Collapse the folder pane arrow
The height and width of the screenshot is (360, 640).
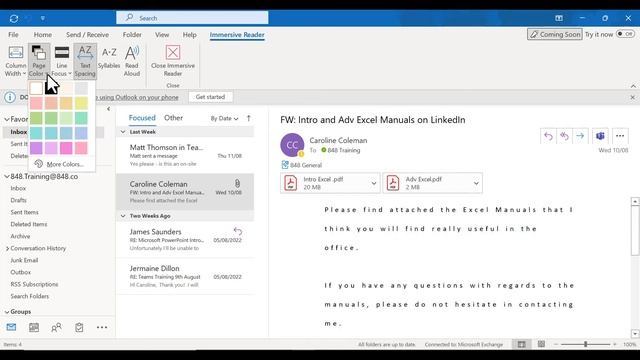(x=108, y=109)
